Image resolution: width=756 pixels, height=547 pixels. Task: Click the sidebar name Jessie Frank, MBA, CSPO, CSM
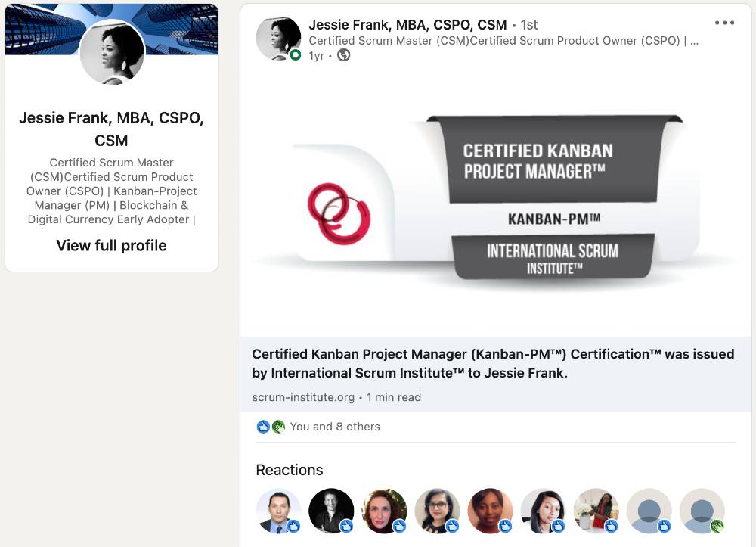tap(111, 129)
